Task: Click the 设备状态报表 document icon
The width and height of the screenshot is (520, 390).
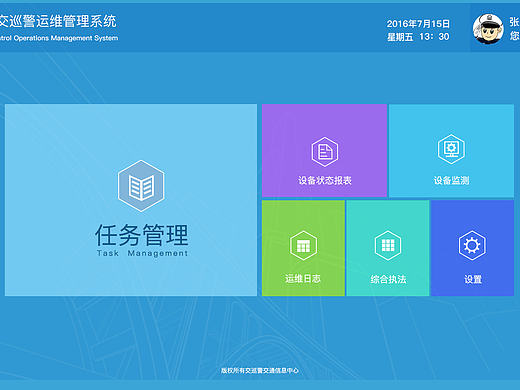Action: click(x=325, y=152)
